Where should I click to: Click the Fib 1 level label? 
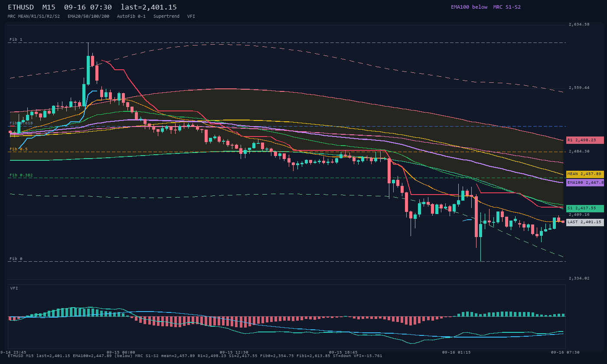point(16,39)
